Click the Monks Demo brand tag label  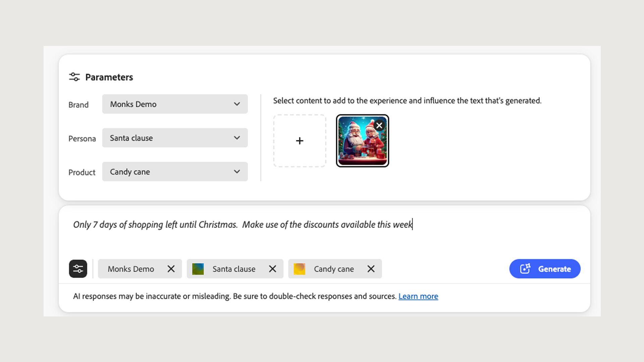[131, 269]
